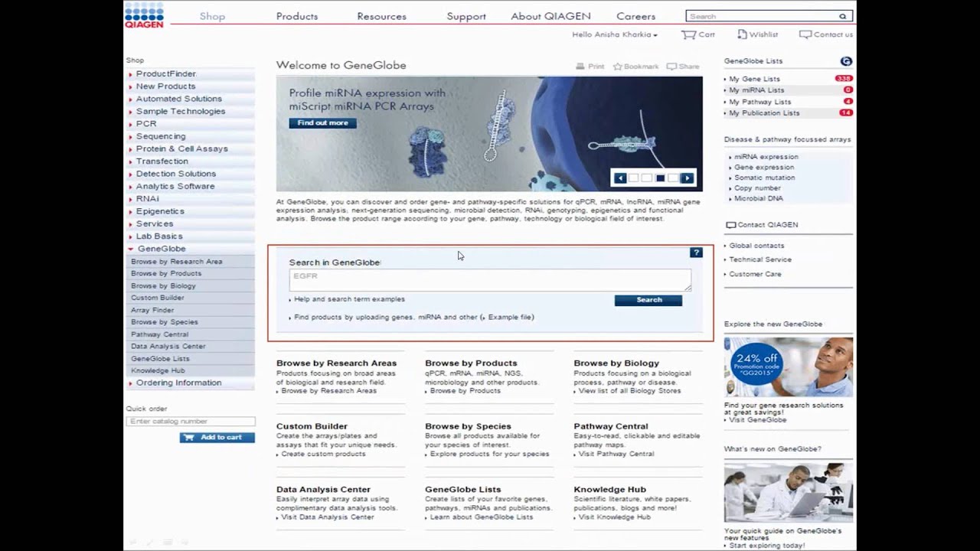Open the Visit Pathway Central link
Screen dimensions: 980x551
[616, 454]
